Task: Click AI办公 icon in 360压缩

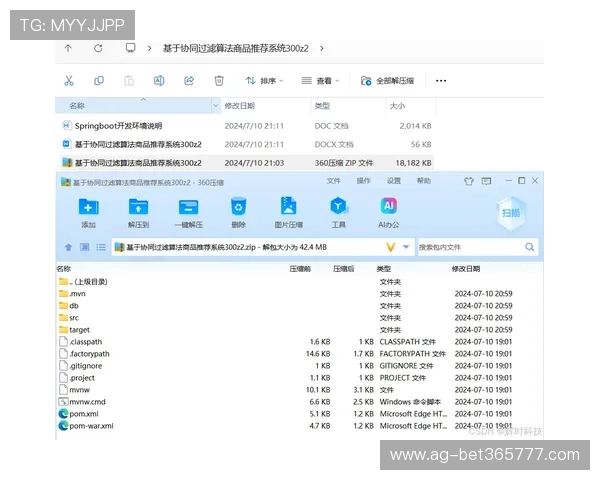Action: pos(388,213)
